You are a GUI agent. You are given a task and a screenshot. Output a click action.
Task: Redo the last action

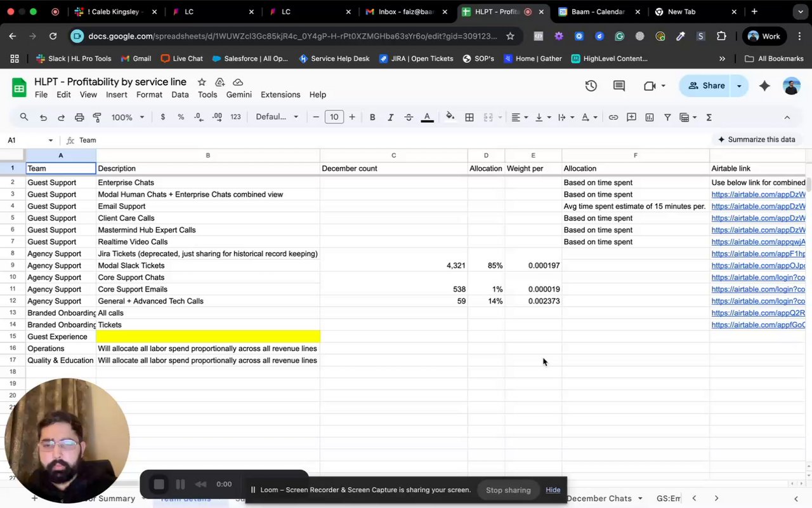click(x=61, y=117)
